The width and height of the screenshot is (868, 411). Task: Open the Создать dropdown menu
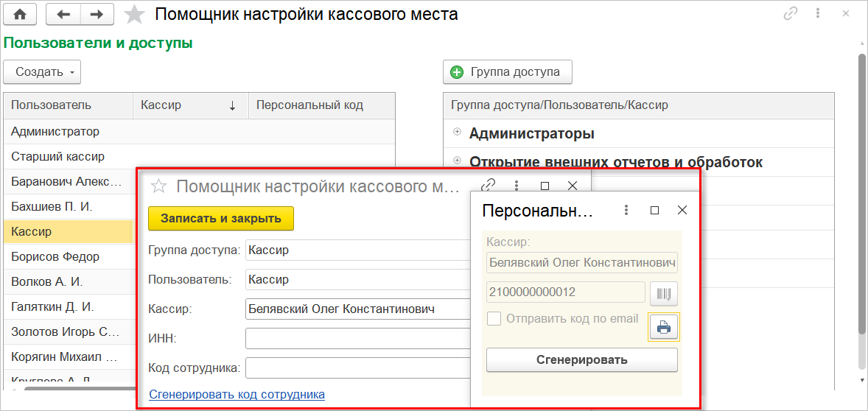coord(42,72)
